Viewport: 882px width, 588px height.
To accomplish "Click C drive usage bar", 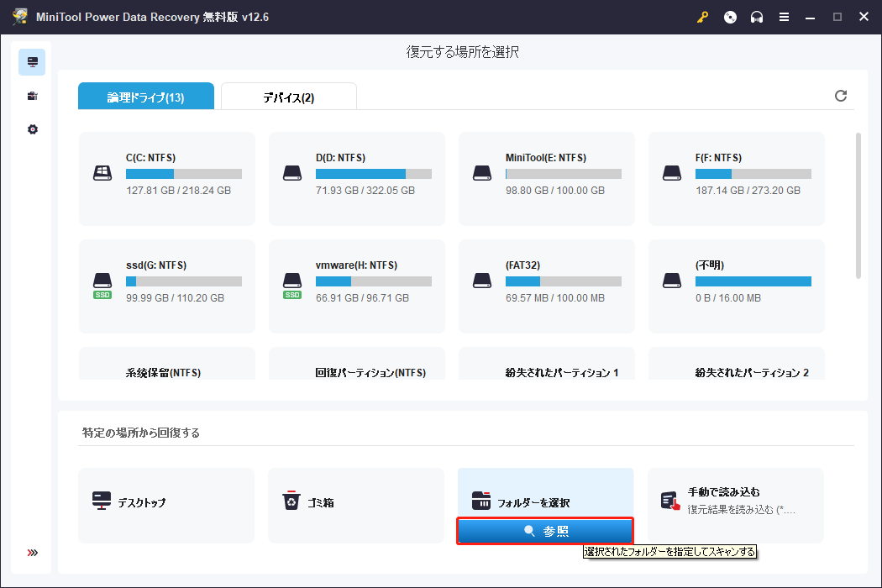I will click(x=184, y=174).
